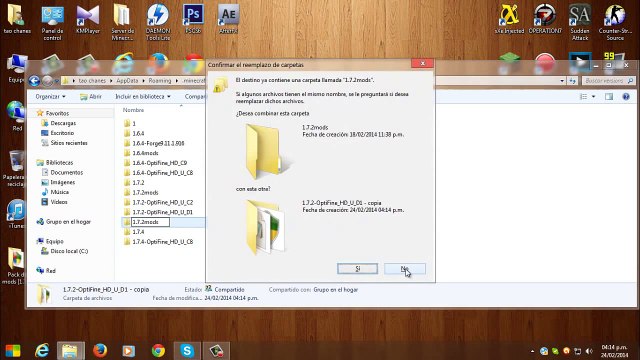
Task: Open Vídeos library
Action: [x=59, y=202]
